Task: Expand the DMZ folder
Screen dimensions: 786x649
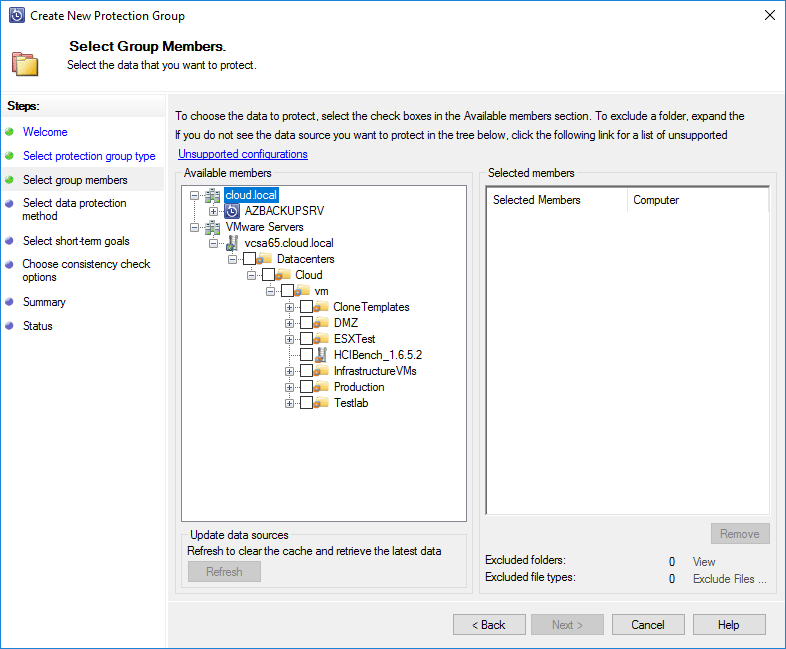Action: tap(290, 324)
